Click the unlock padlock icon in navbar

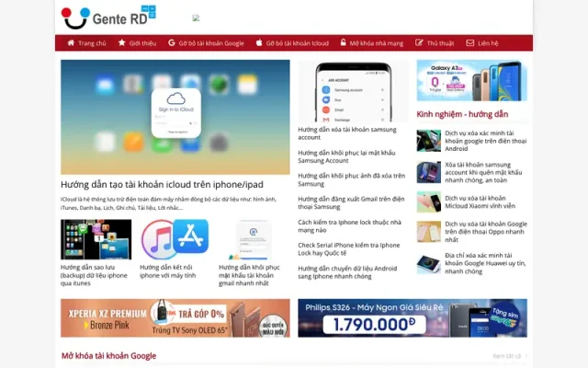tap(343, 42)
